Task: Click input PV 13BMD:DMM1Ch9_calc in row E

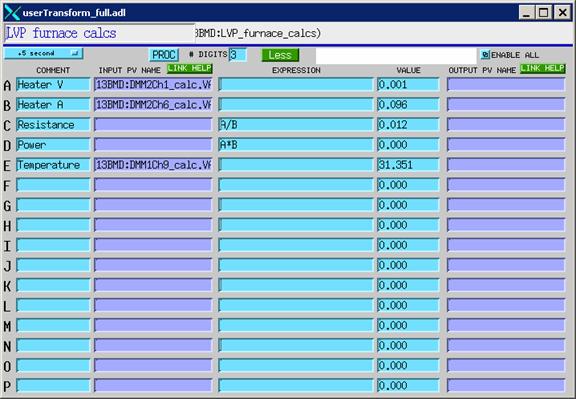Action: pyautogui.click(x=153, y=165)
